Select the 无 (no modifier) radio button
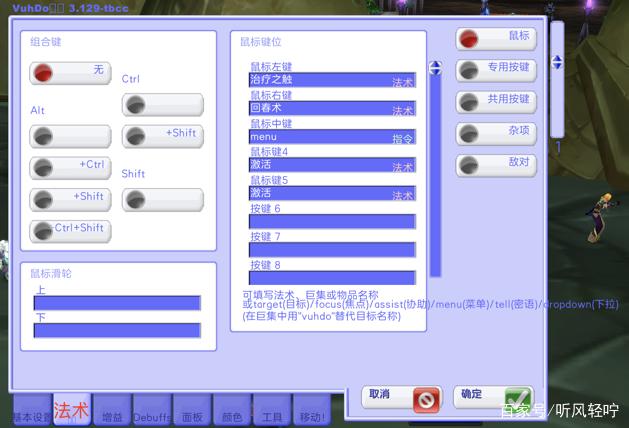 [70, 73]
